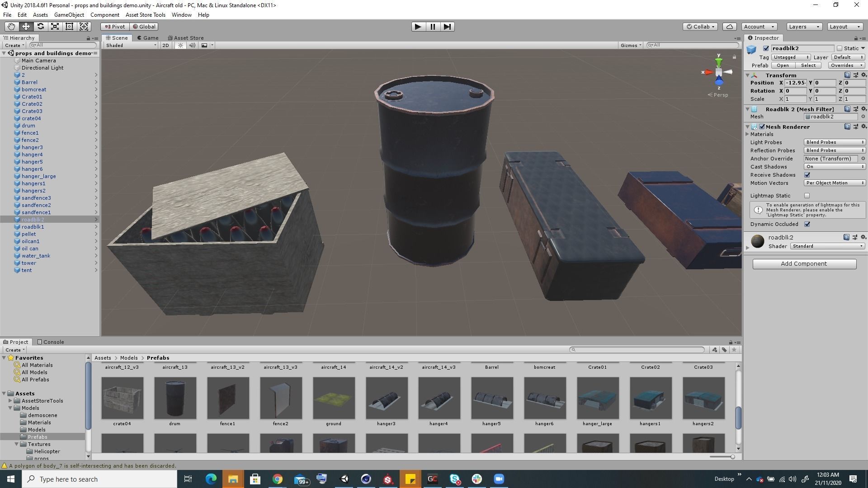The image size is (868, 488).
Task: Select the Scale tool
Action: pyautogui.click(x=55, y=27)
